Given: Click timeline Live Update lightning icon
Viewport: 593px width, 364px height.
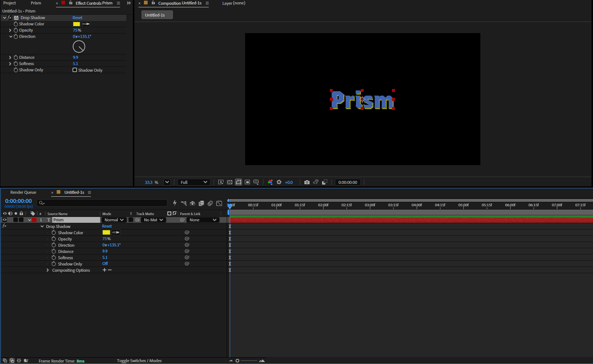Looking at the screenshot, I should [175, 203].
